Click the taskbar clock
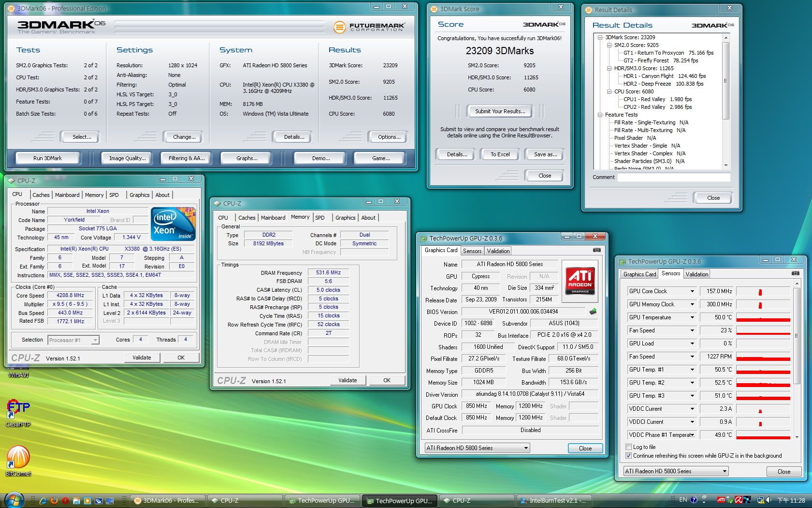This screenshot has height=508, width=812. (791, 500)
